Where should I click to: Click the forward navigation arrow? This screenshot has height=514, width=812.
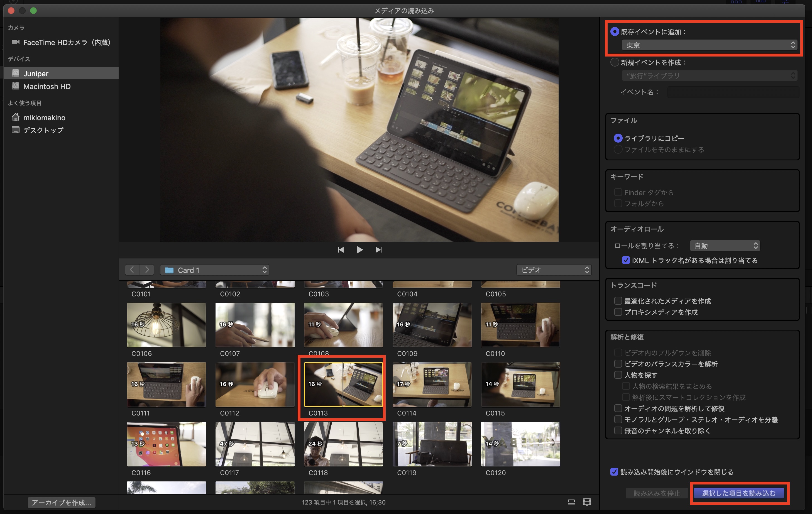[x=147, y=270]
